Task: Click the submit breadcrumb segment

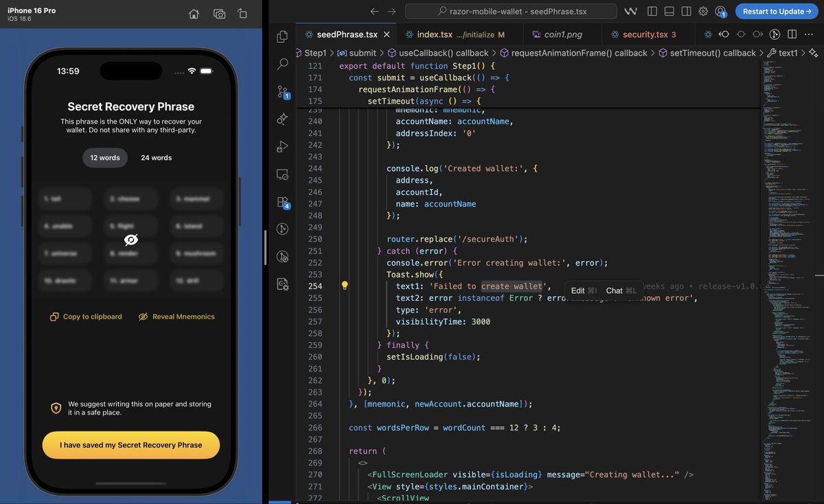Action: [356, 53]
